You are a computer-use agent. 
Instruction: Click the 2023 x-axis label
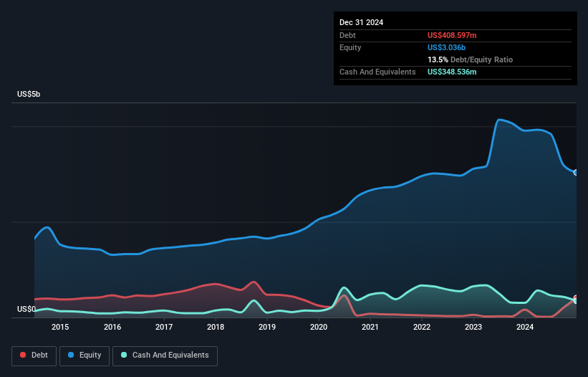click(473, 327)
